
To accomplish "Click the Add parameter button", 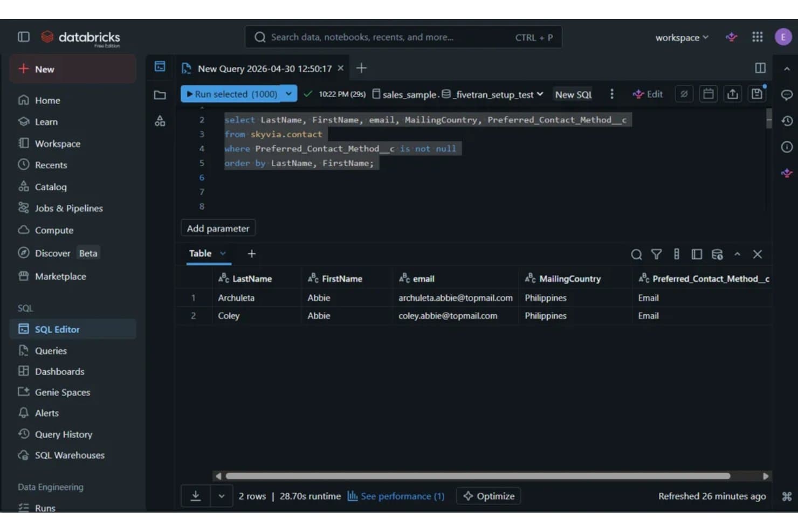I will pos(218,229).
